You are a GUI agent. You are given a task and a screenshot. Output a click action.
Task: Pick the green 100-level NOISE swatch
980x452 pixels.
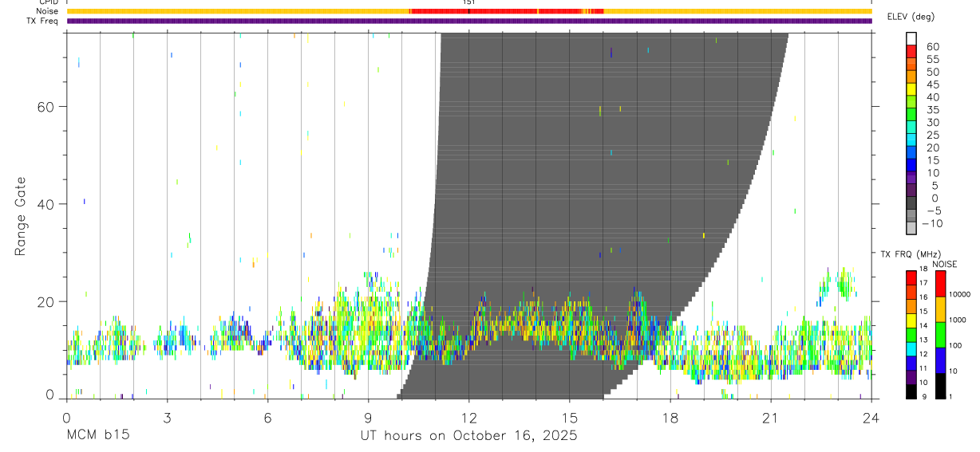pos(939,335)
